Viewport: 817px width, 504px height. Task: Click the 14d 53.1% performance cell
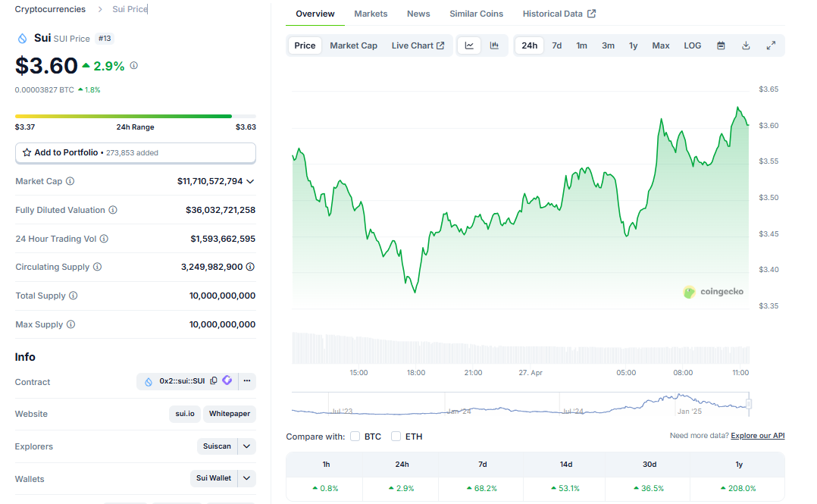coord(565,488)
